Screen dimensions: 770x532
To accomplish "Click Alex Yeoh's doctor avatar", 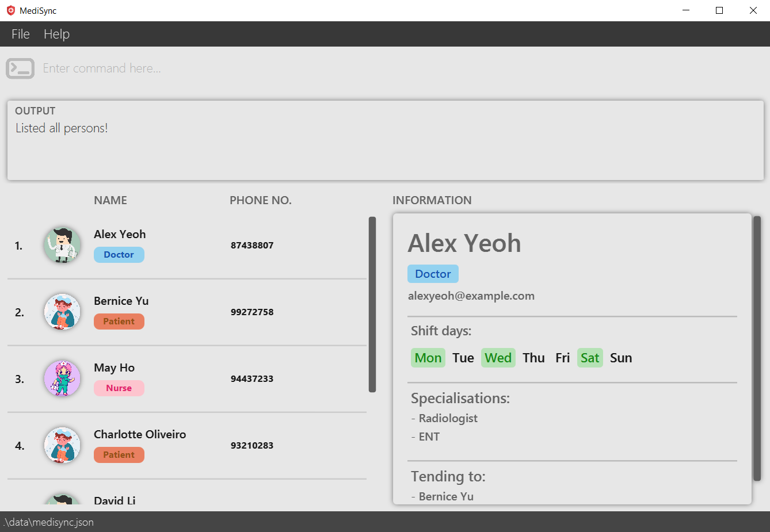I will [x=62, y=245].
